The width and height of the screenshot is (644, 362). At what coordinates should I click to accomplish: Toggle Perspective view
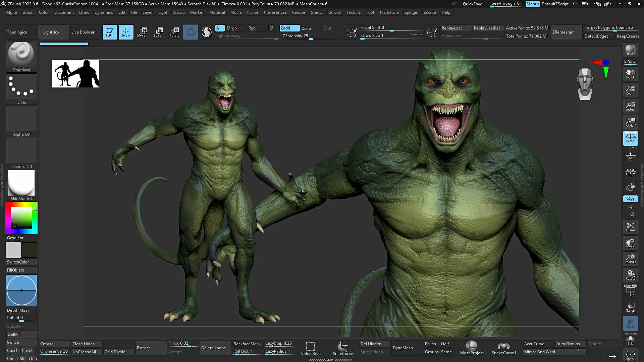pyautogui.click(x=630, y=138)
